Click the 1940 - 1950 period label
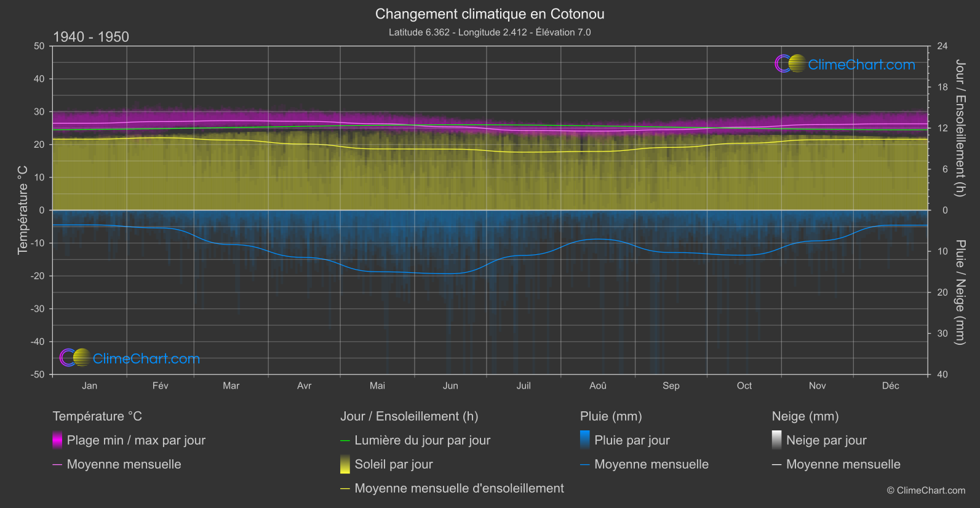Screen dimensions: 980x508 point(91,37)
